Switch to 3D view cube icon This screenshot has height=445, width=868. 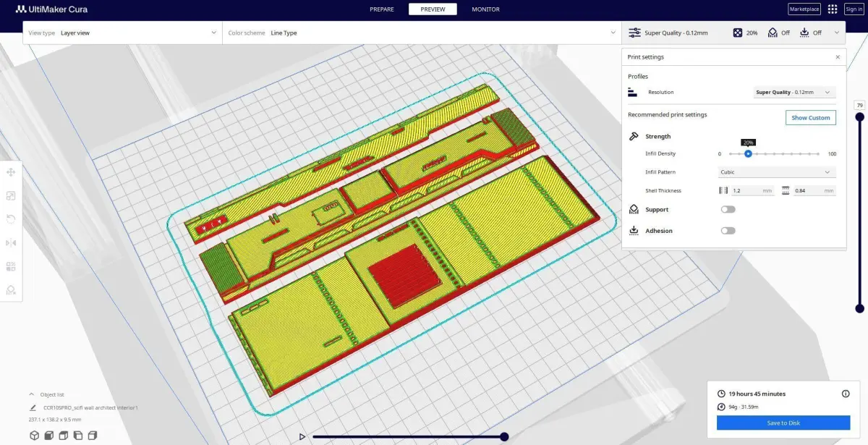(x=34, y=435)
